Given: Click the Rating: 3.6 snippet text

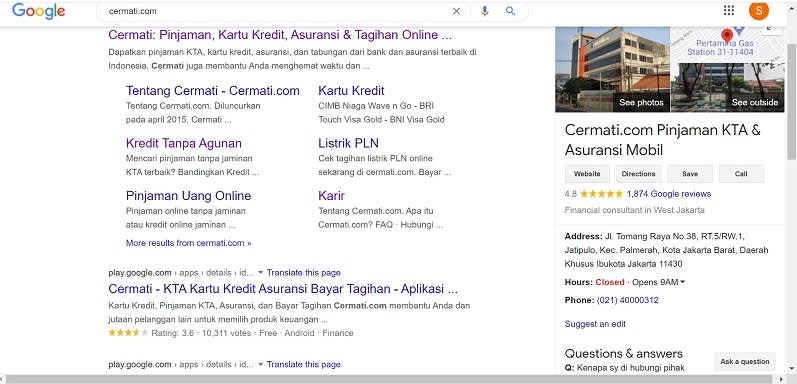Looking at the screenshot, I should click(x=173, y=333).
